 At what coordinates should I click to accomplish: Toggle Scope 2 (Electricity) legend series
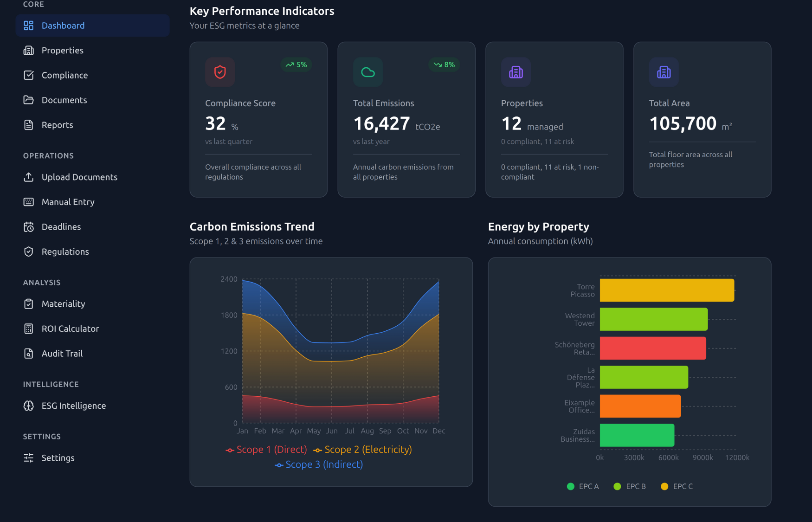[x=362, y=450]
